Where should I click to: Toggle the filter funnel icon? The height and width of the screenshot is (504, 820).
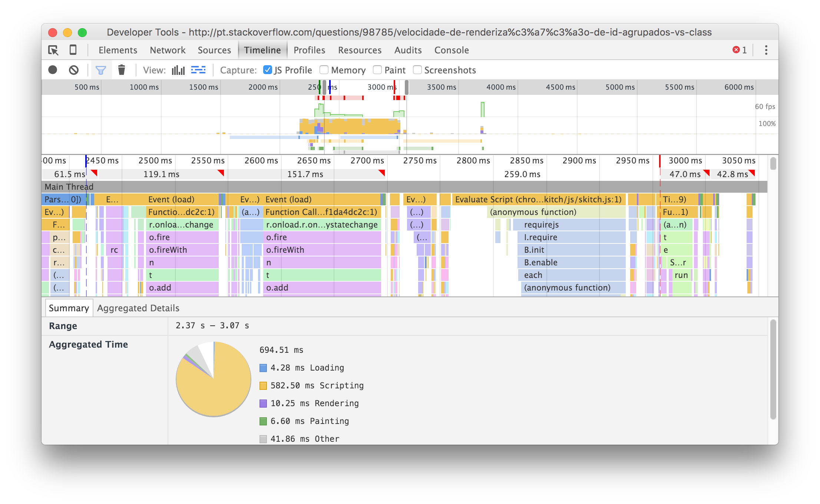(x=101, y=70)
